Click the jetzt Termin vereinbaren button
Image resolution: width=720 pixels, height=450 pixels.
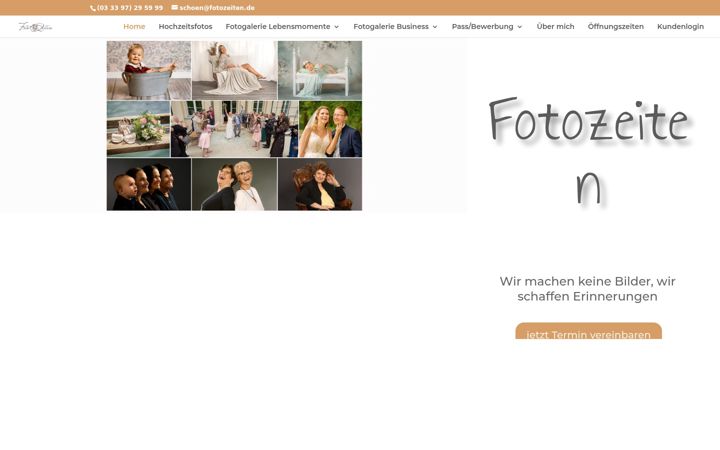click(588, 331)
